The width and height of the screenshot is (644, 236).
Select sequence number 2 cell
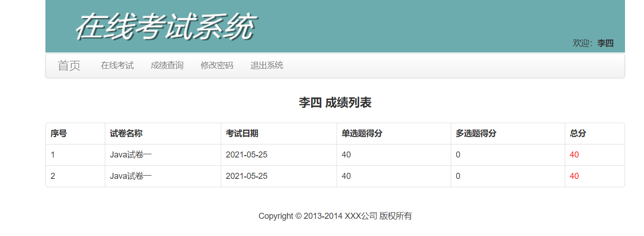pos(53,176)
